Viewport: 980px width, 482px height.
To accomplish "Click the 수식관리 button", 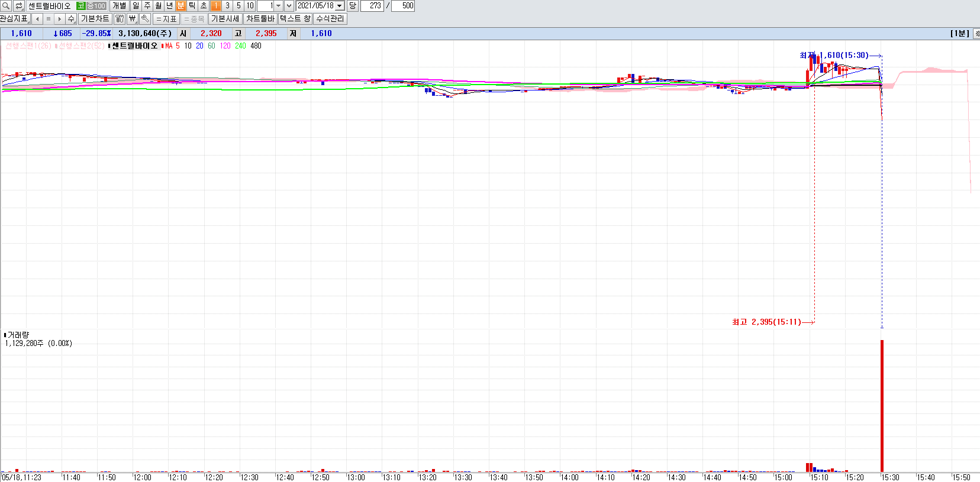I will 330,19.
